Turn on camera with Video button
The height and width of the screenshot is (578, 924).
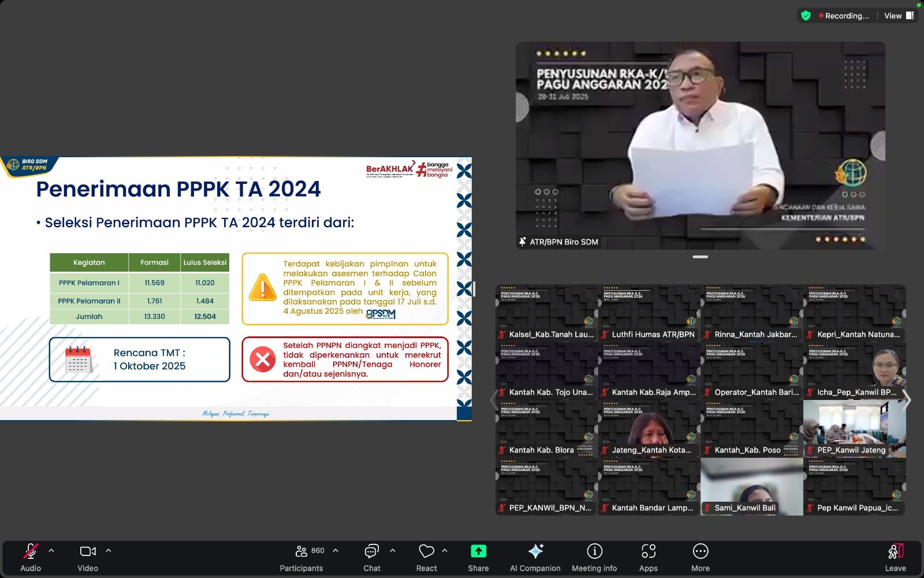click(x=88, y=551)
